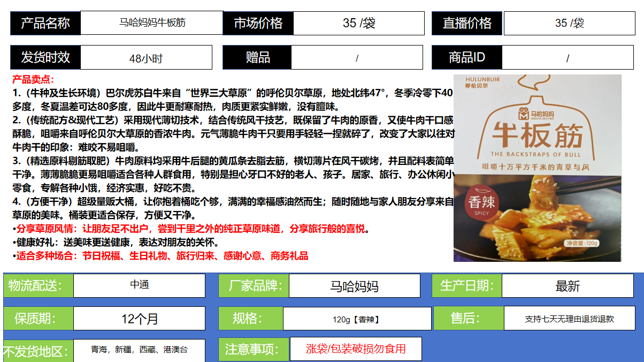
Task: Click the black 直播价格 label
Action: (x=467, y=23)
